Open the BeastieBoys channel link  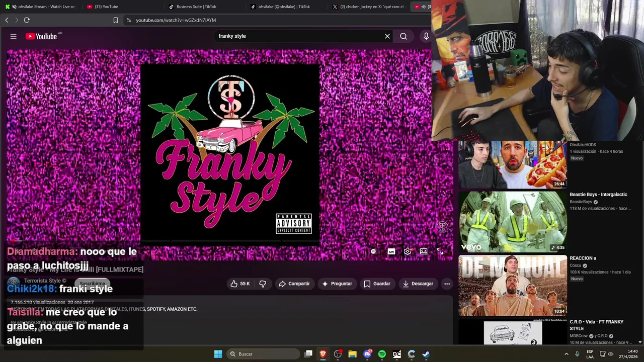point(581,202)
